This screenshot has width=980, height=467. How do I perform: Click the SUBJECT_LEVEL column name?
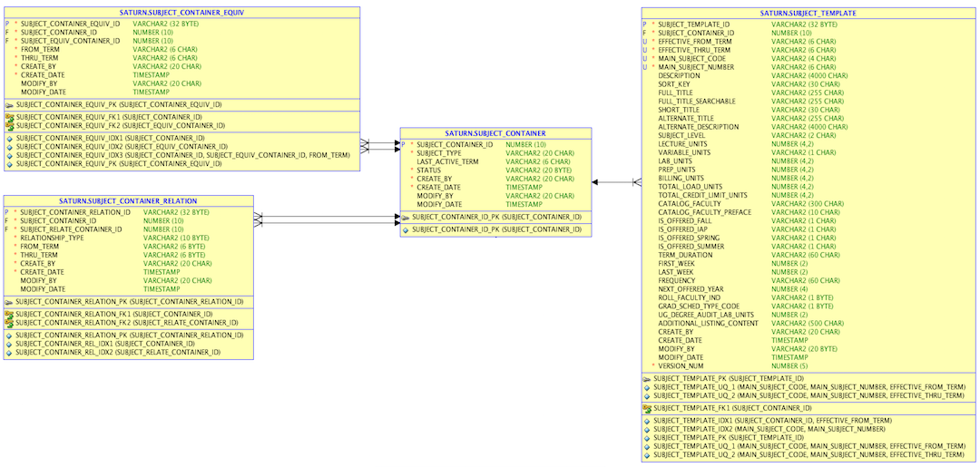[x=681, y=135]
